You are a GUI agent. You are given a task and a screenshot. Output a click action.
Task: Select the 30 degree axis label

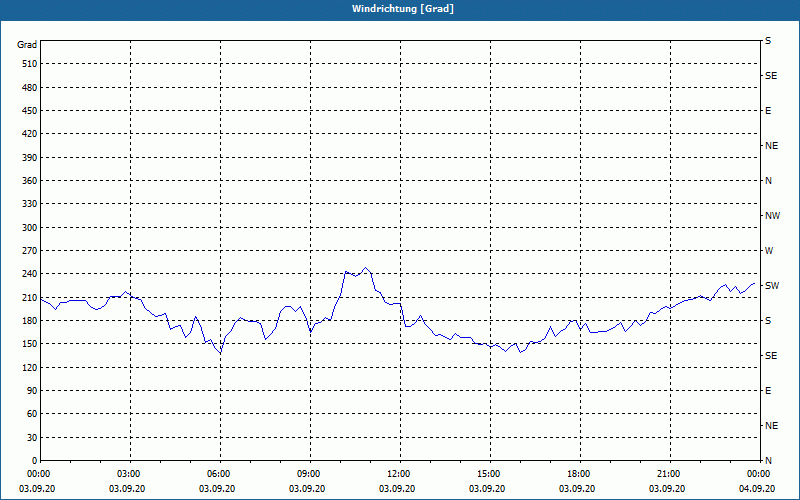(x=32, y=437)
